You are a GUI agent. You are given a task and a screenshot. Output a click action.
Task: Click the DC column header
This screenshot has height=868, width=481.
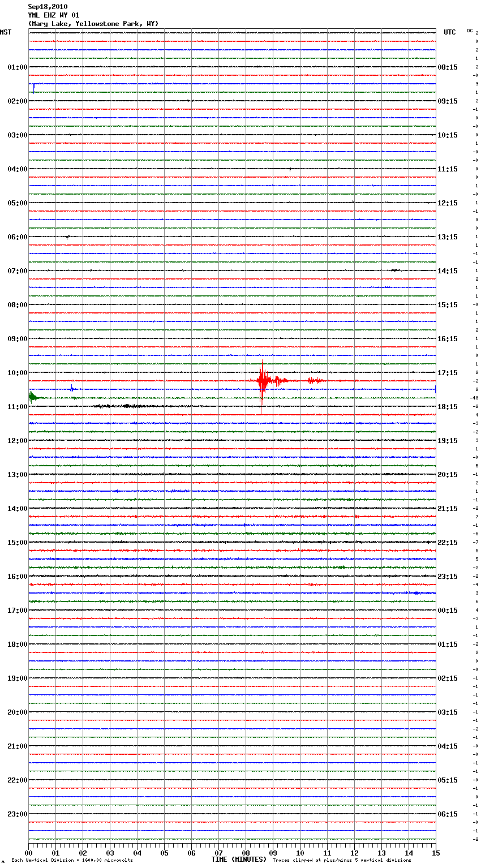click(x=470, y=31)
